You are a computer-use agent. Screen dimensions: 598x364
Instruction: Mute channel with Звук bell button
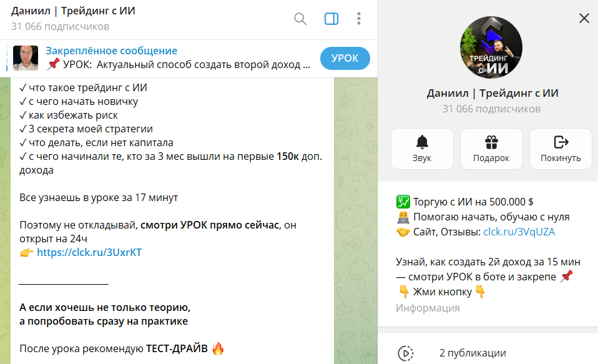point(422,149)
